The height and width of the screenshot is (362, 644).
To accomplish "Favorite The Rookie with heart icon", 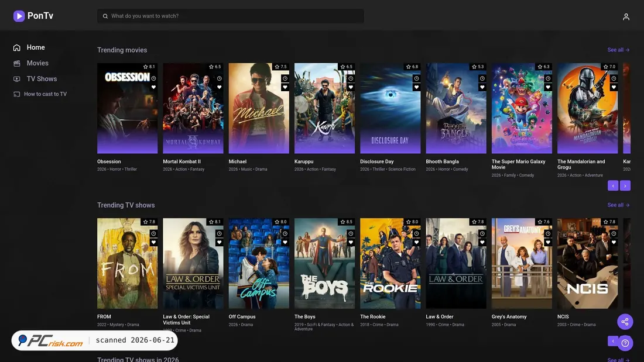I will 416,242.
